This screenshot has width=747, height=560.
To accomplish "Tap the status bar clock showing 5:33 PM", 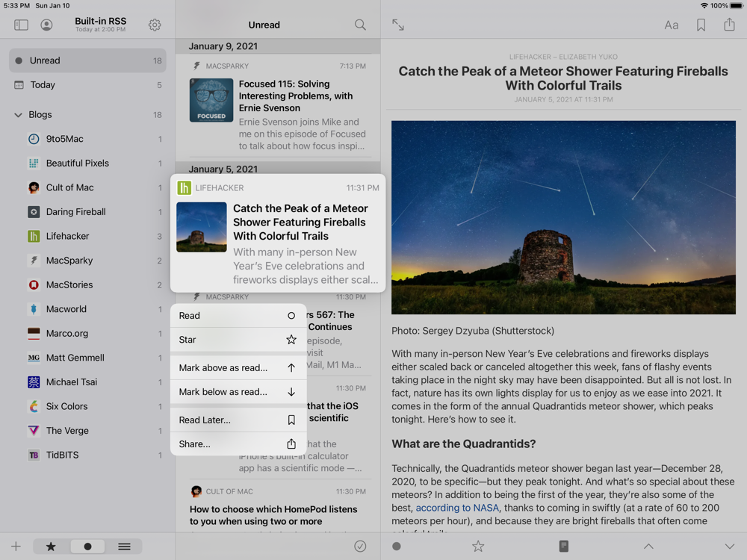I will [16, 6].
